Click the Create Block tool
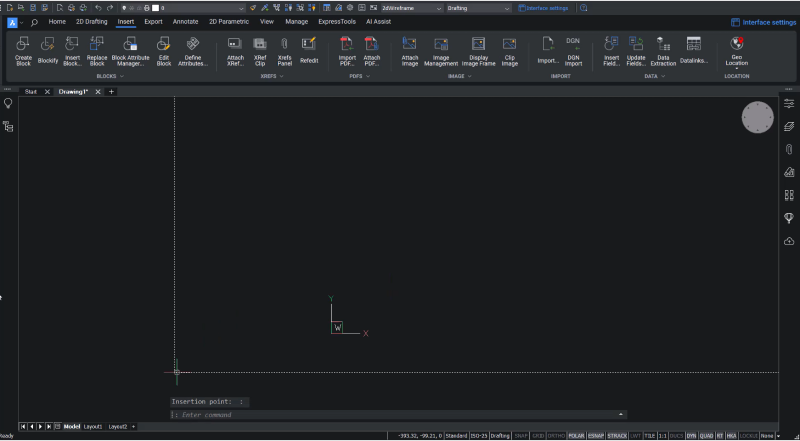 23,51
